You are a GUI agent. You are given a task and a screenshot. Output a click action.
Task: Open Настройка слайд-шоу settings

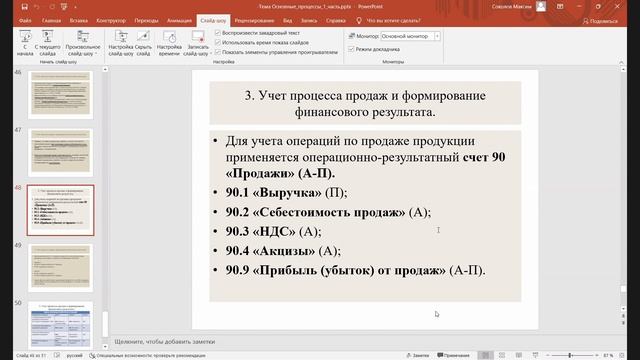(121, 43)
